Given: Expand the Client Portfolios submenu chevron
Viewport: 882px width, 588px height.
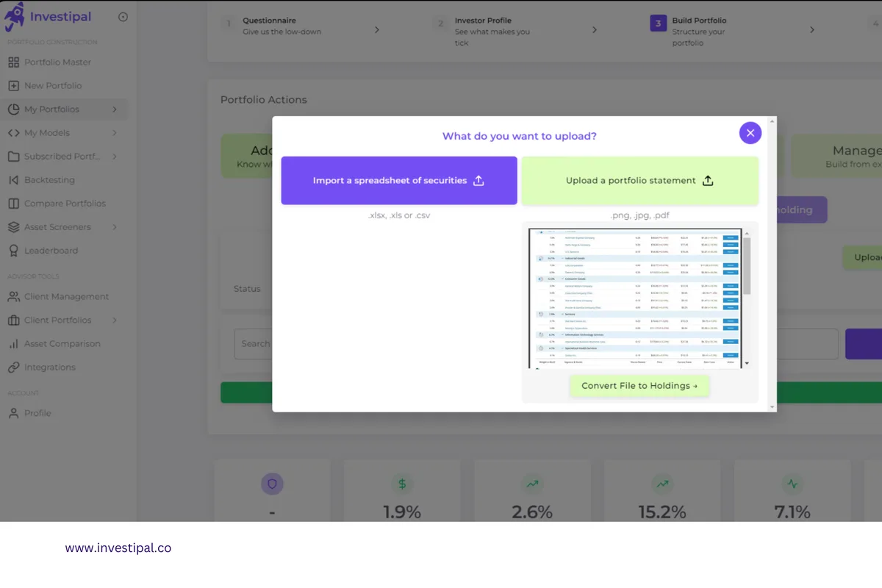Looking at the screenshot, I should [115, 320].
